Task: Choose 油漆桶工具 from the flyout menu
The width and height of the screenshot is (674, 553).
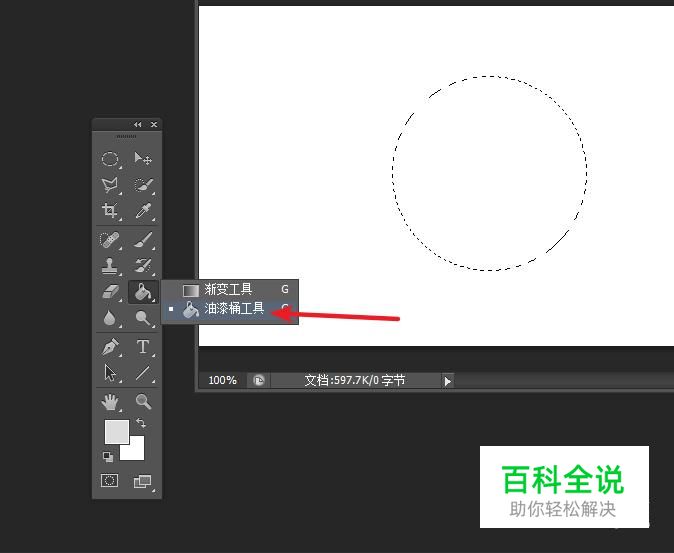Action: (230, 309)
